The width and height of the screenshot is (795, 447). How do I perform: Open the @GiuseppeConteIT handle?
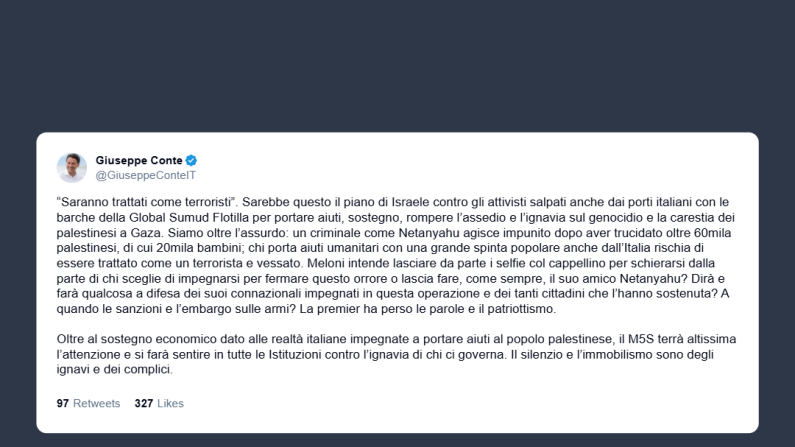(x=146, y=175)
